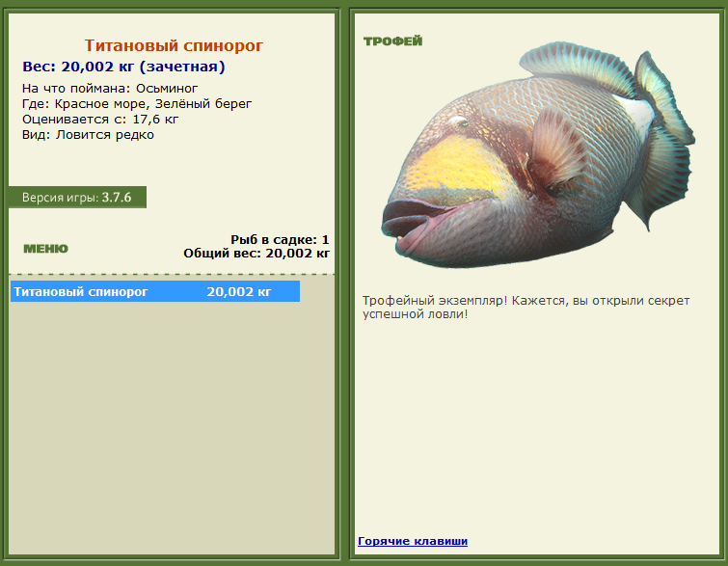Click the Где: Красное море, Зелёный берег line

pos(137,103)
